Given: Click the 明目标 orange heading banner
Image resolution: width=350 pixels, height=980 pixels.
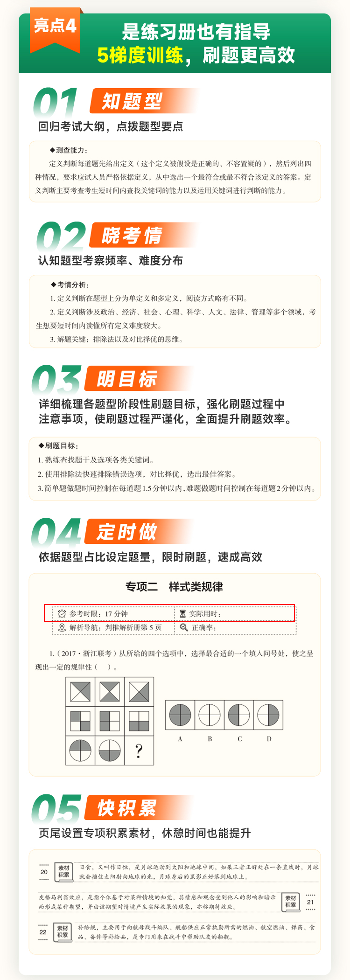Looking at the screenshot, I should point(139,378).
